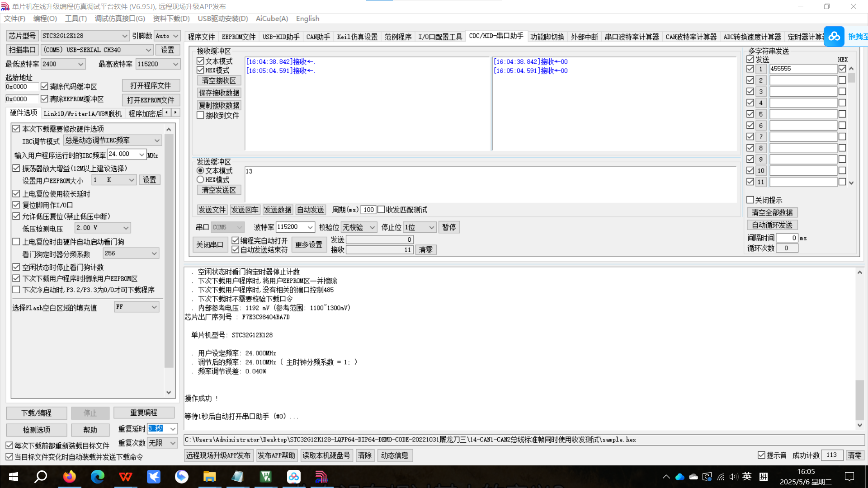Open Windows Start menu
This screenshot has height=488, width=868.
14,477
